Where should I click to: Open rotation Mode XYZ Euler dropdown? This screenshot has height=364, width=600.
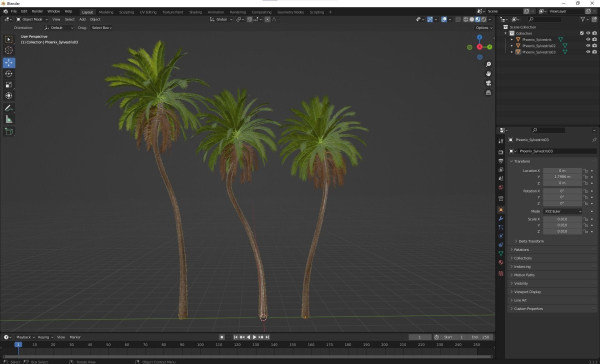pyautogui.click(x=562, y=211)
